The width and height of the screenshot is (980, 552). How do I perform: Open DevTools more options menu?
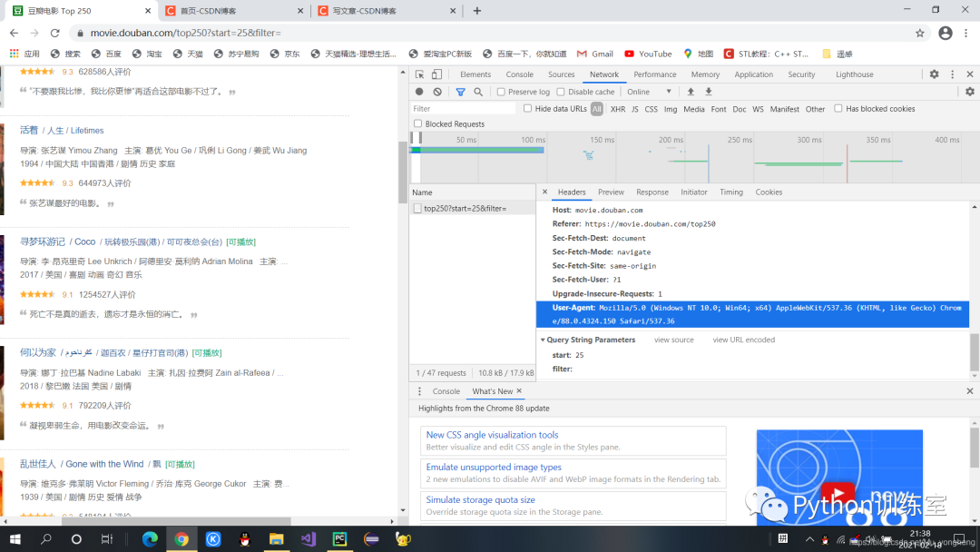953,74
